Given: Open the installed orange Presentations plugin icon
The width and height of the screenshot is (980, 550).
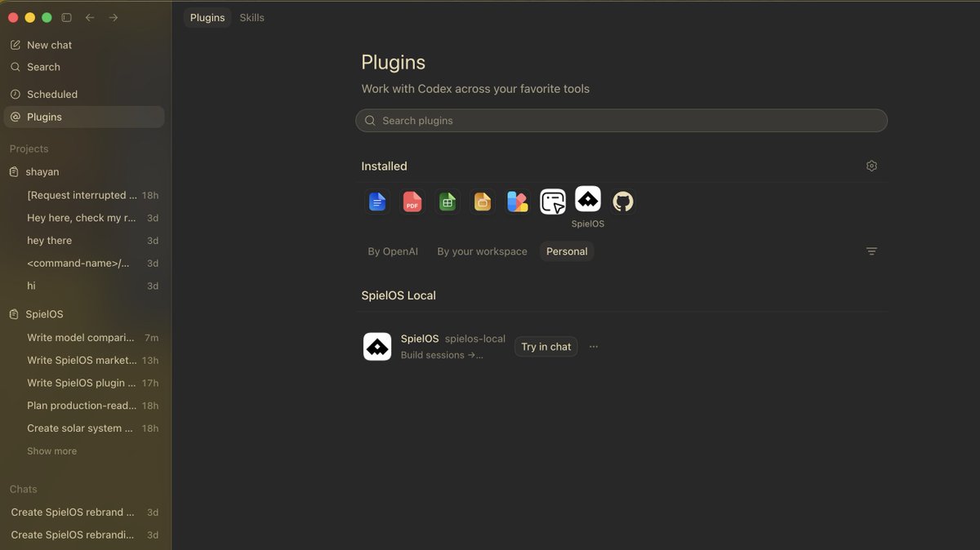Looking at the screenshot, I should pos(483,202).
